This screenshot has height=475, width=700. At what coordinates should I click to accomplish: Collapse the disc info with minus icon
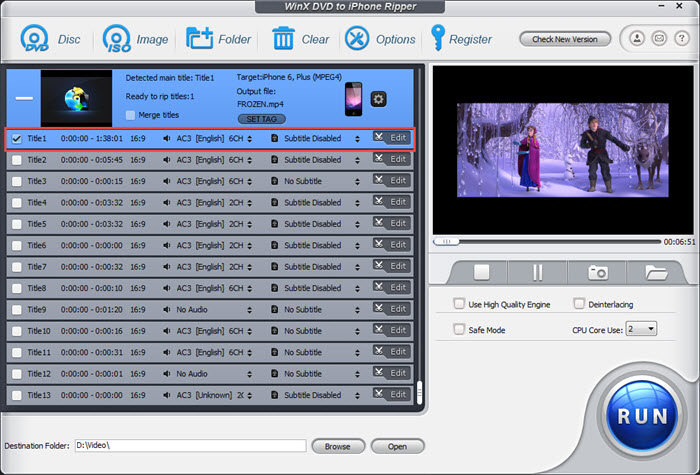24,98
